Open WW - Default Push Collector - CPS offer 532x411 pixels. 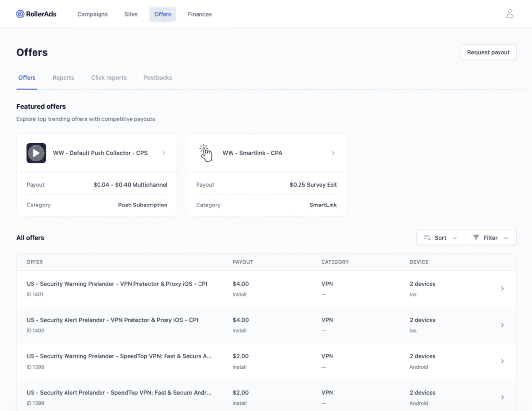tap(100, 153)
